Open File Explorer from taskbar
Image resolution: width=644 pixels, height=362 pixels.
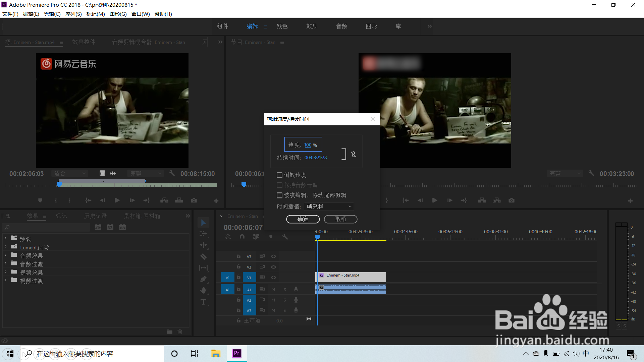tap(215, 354)
